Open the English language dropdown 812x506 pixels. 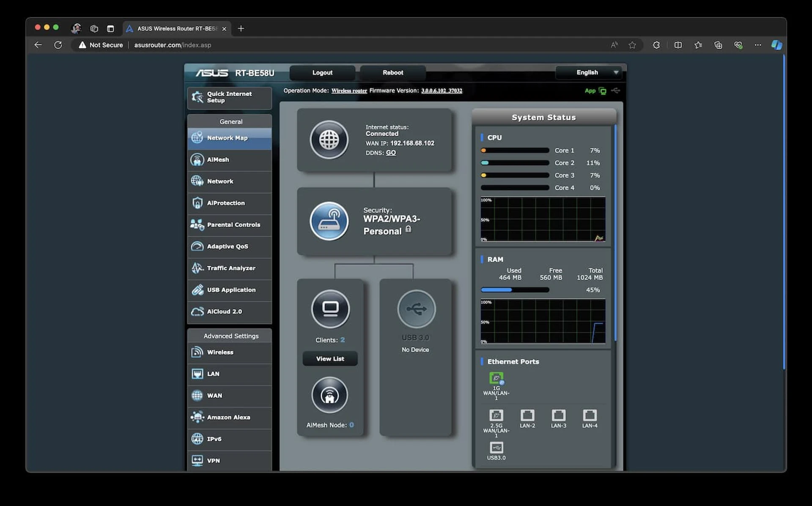588,73
